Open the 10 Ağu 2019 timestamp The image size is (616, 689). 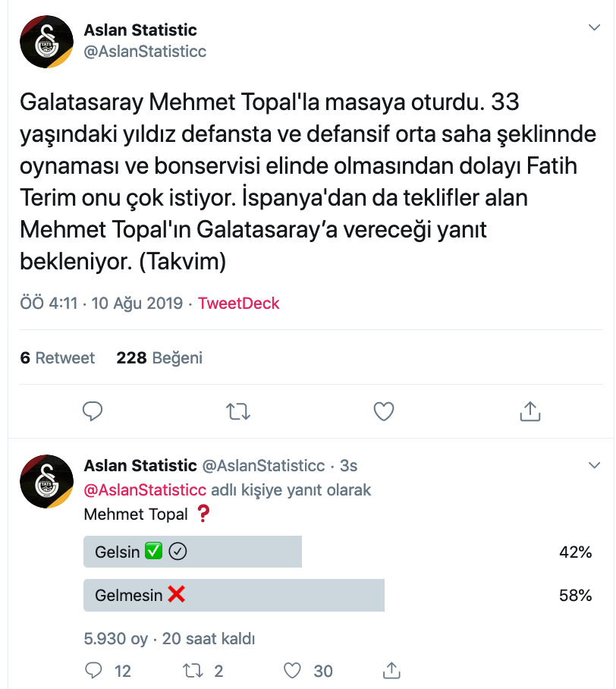(137, 304)
